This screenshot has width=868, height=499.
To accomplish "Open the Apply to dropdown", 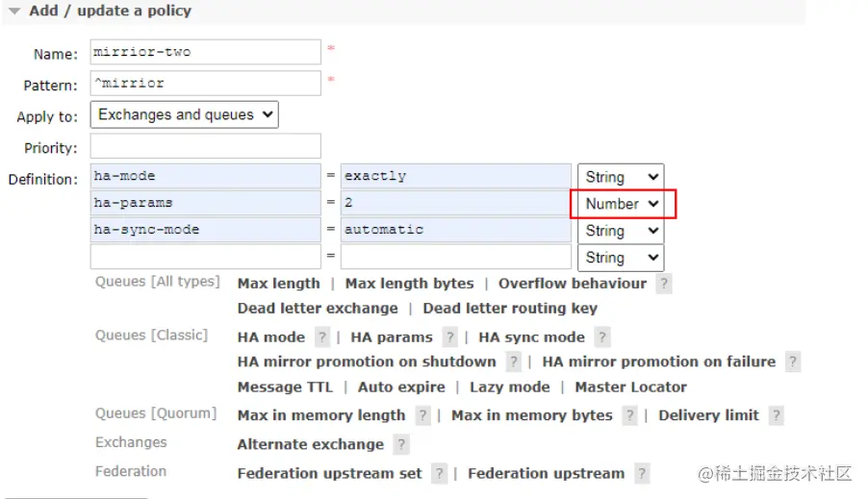I will (185, 114).
